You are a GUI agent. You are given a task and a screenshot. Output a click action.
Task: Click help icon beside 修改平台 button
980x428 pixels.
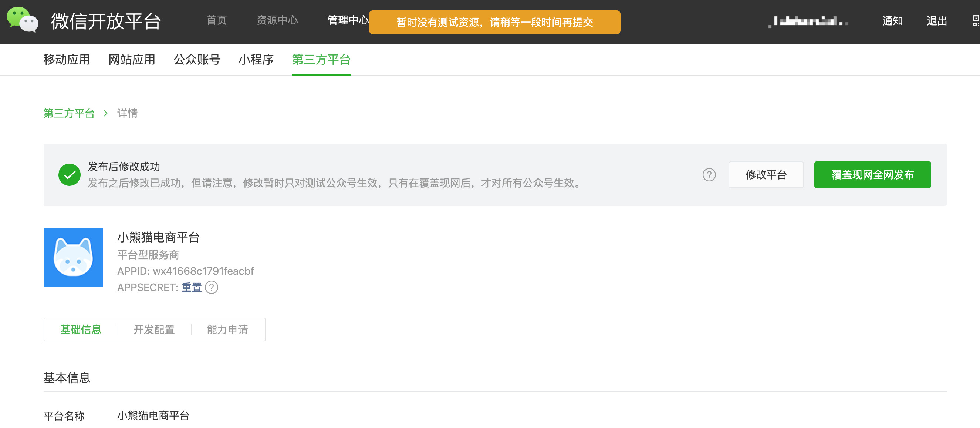(x=709, y=175)
